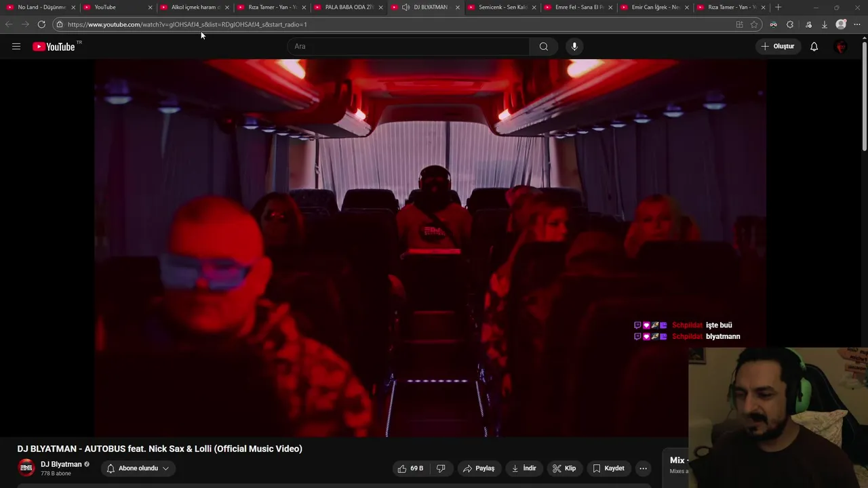
Task: Open the DJ Blyatman channel name link
Action: (x=61, y=464)
